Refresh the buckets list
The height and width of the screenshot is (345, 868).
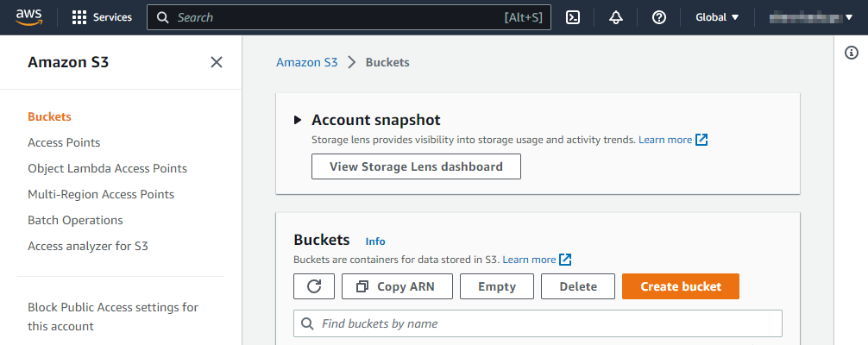(314, 286)
